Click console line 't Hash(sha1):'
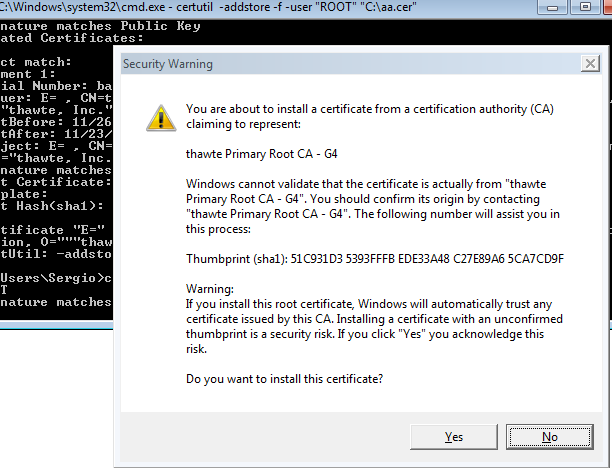The image size is (612, 468). point(52,206)
